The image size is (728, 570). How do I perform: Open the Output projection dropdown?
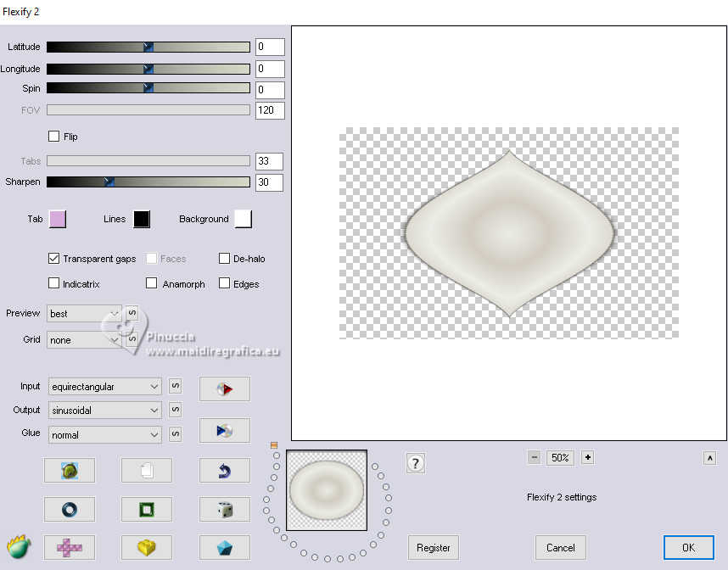pos(105,410)
